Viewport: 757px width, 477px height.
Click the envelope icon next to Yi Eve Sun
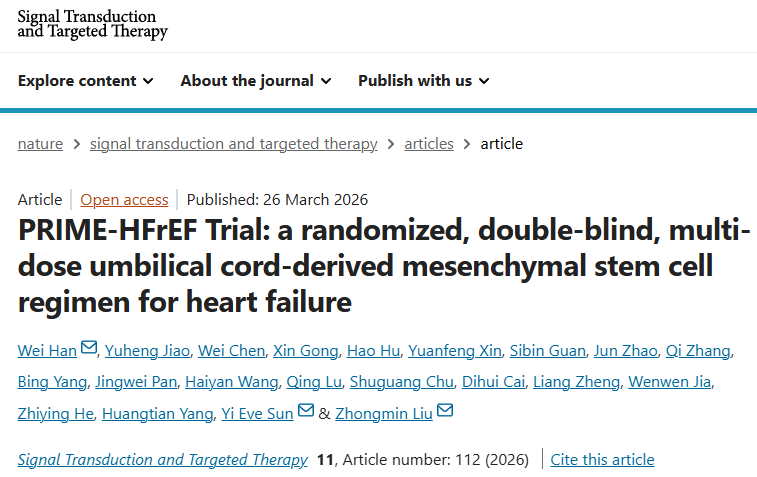pyautogui.click(x=306, y=410)
